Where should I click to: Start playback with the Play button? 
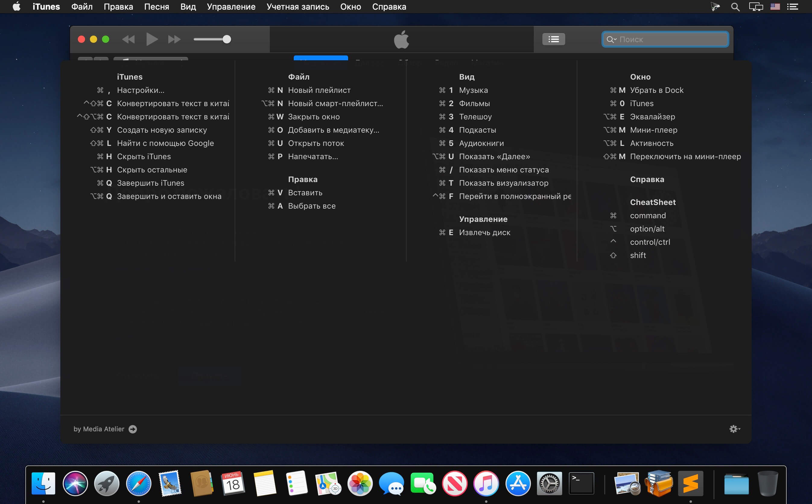point(152,39)
